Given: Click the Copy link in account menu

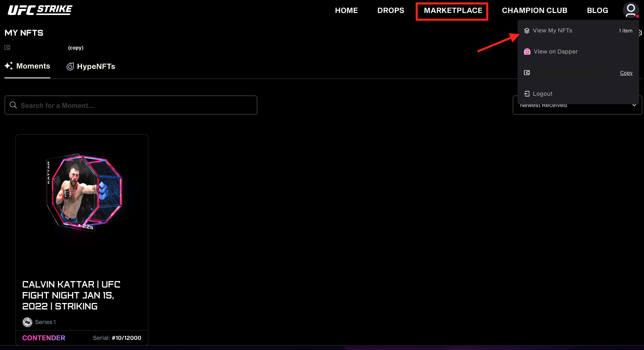Looking at the screenshot, I should (626, 73).
